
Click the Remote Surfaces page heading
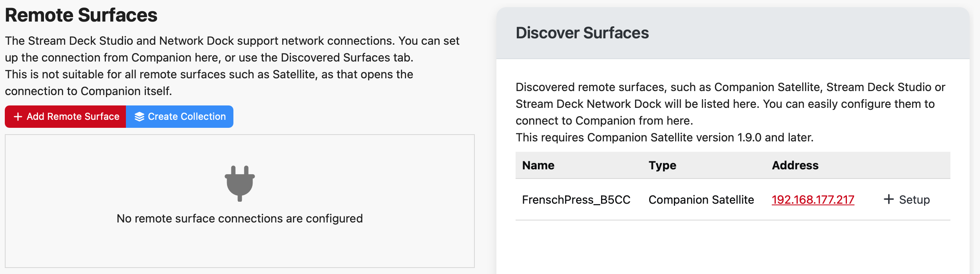tap(81, 15)
